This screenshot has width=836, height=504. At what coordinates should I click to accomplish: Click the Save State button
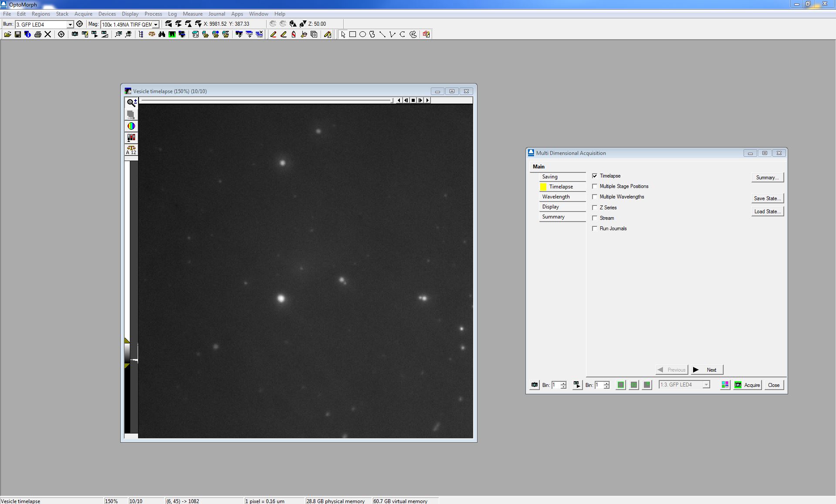(767, 198)
